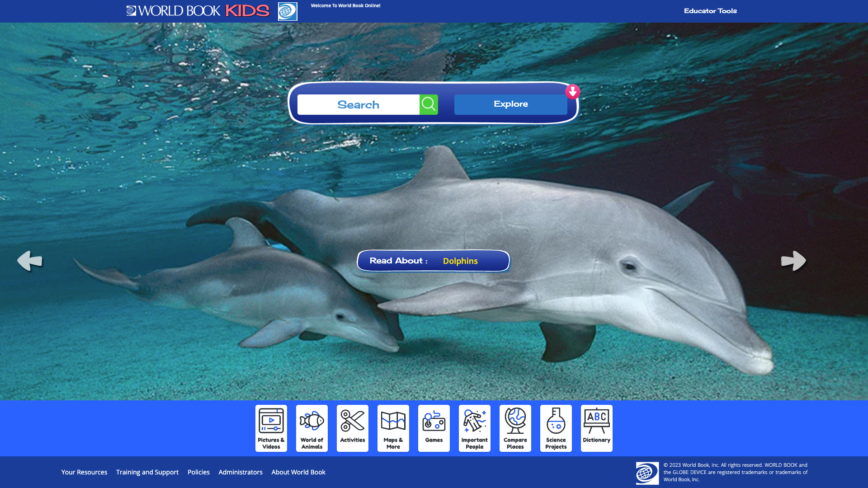Go to next featured slide arrow
Image resolution: width=868 pixels, height=488 pixels.
[x=793, y=261]
